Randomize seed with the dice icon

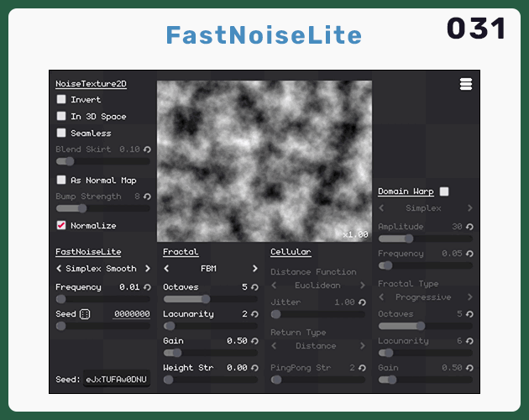[x=85, y=314]
